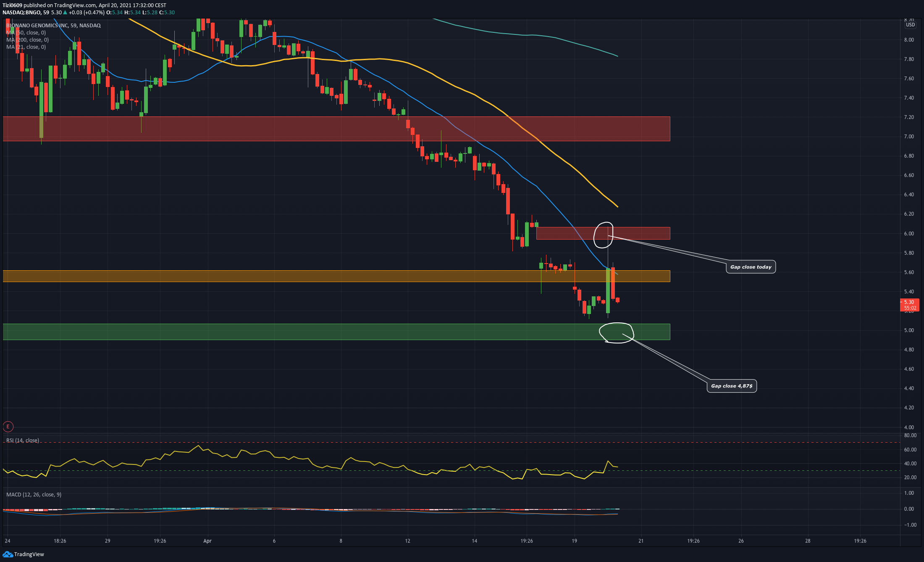Click the RSI 80.00 scale label

click(x=910, y=435)
